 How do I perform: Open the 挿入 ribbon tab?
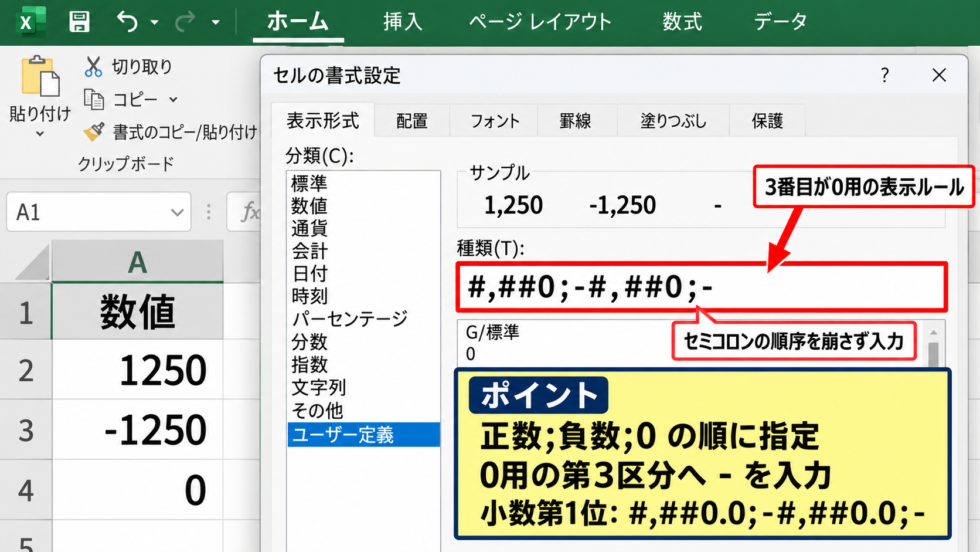tap(403, 22)
